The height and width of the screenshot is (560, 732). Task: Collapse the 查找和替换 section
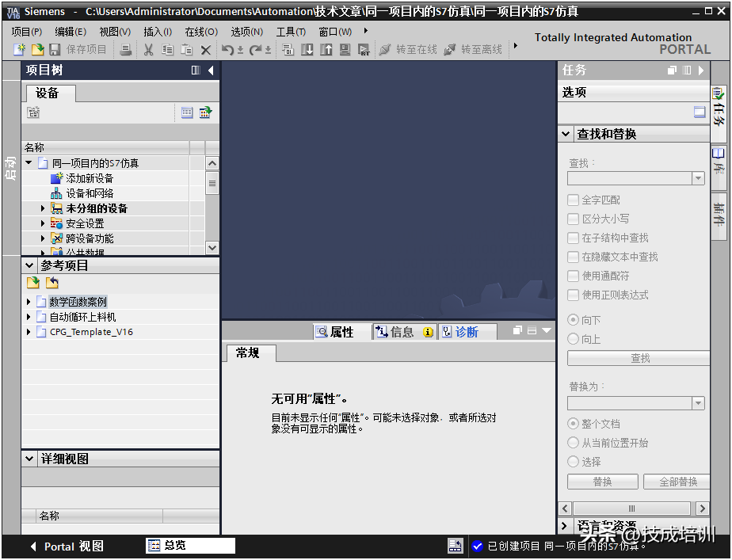click(566, 134)
